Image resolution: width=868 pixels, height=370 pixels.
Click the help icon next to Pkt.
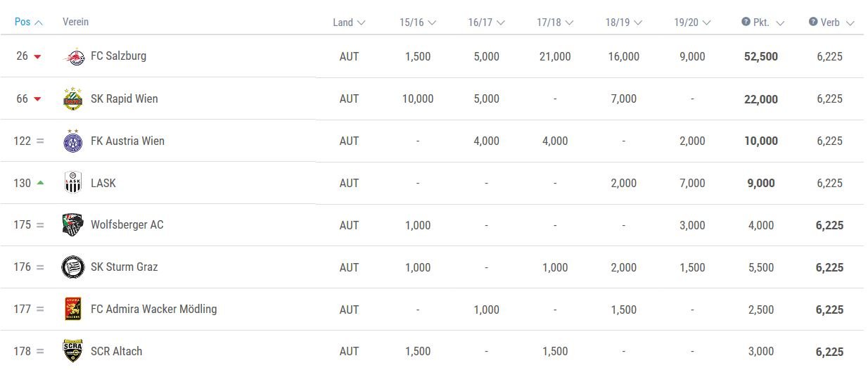(x=746, y=22)
